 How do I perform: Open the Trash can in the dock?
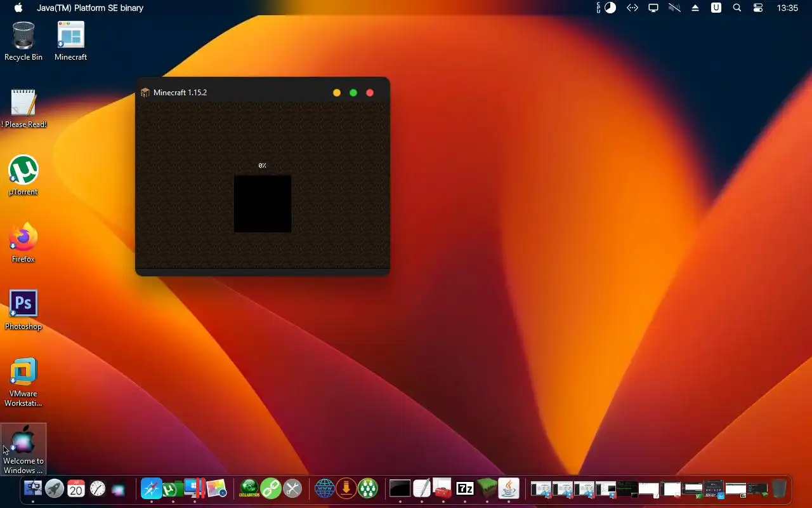pyautogui.click(x=779, y=488)
